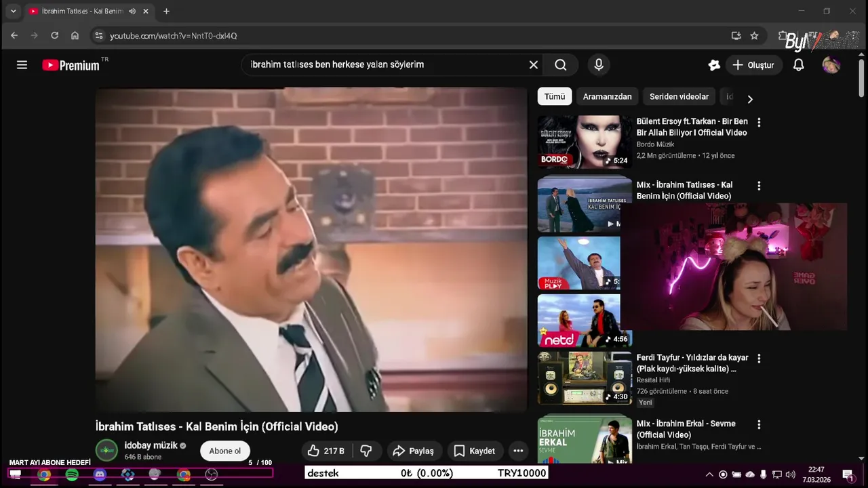
Task: Dislike the video with thumbs down
Action: [366, 451]
